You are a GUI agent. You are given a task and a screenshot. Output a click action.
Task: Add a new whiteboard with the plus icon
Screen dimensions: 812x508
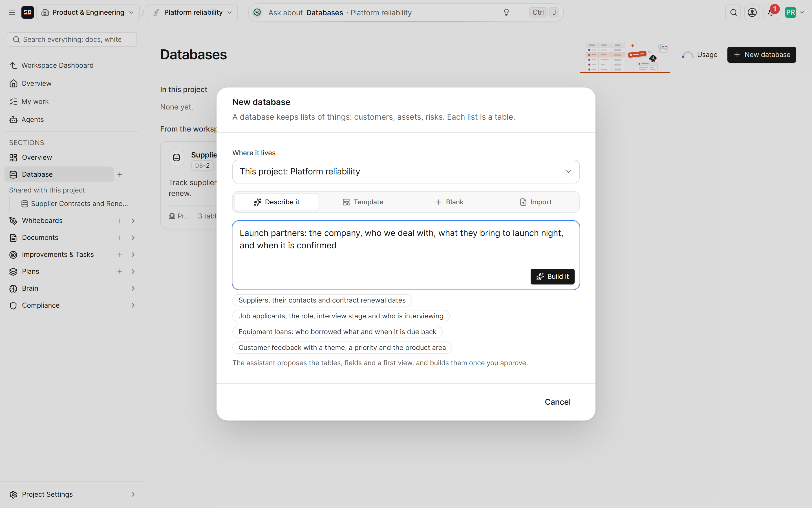(120, 221)
